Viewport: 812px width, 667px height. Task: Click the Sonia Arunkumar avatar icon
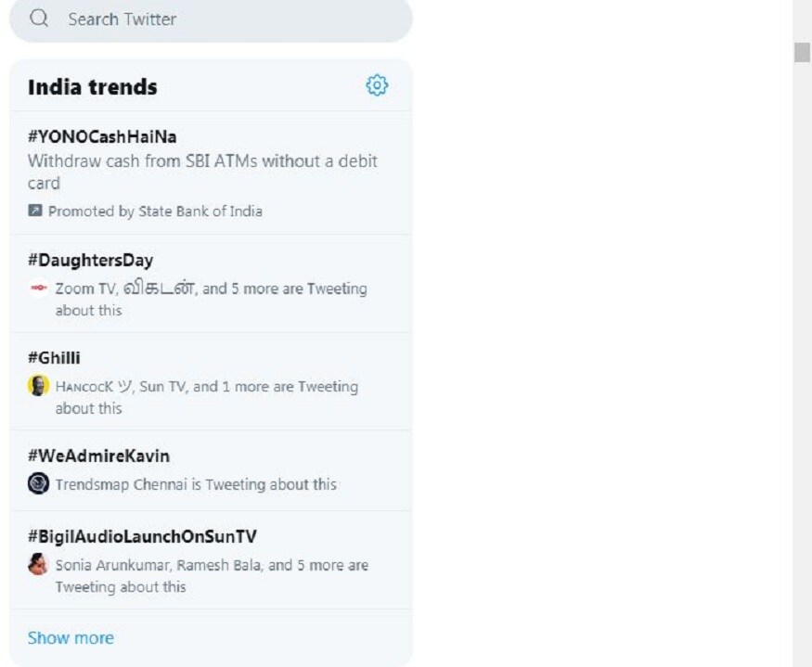[38, 564]
